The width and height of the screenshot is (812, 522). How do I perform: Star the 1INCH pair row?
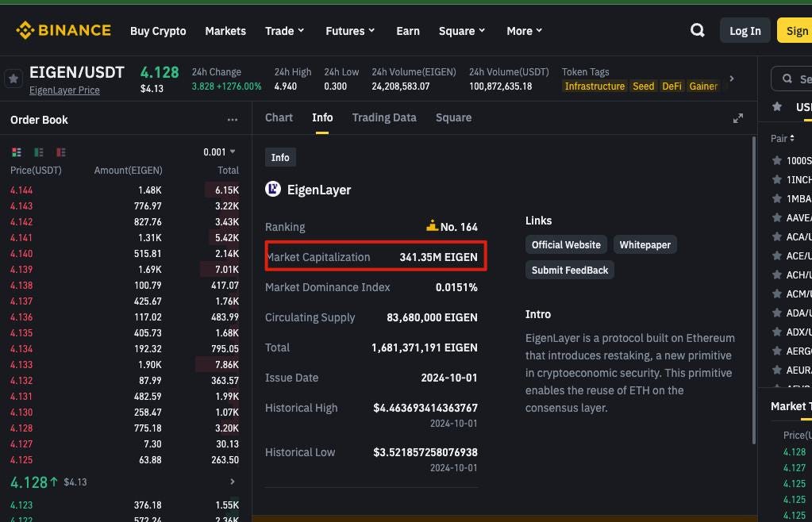(x=777, y=179)
